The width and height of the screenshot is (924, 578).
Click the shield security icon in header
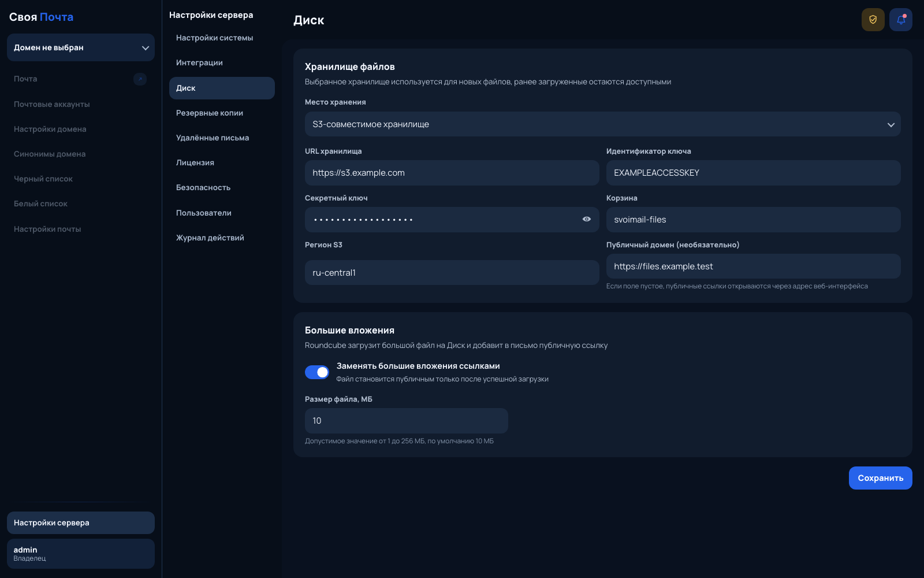873,20
